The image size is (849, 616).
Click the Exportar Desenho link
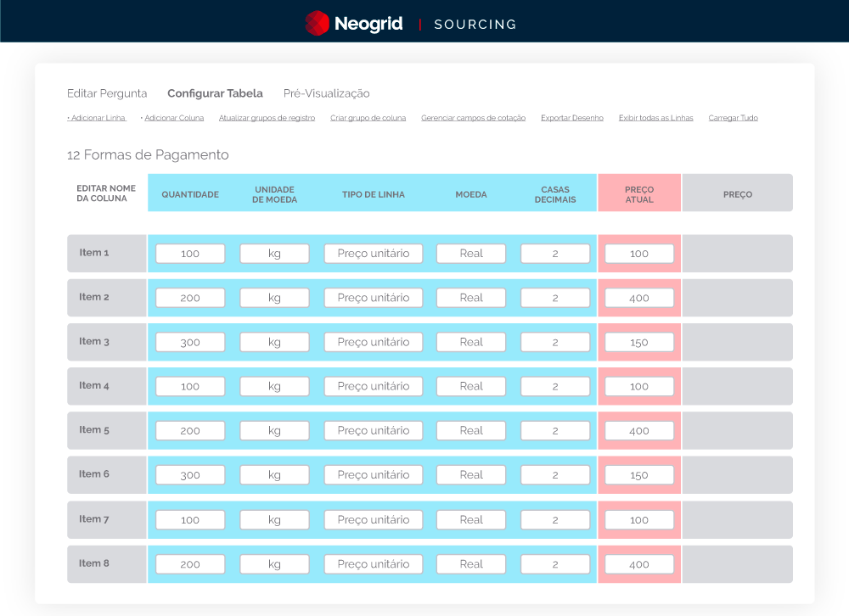click(x=571, y=118)
